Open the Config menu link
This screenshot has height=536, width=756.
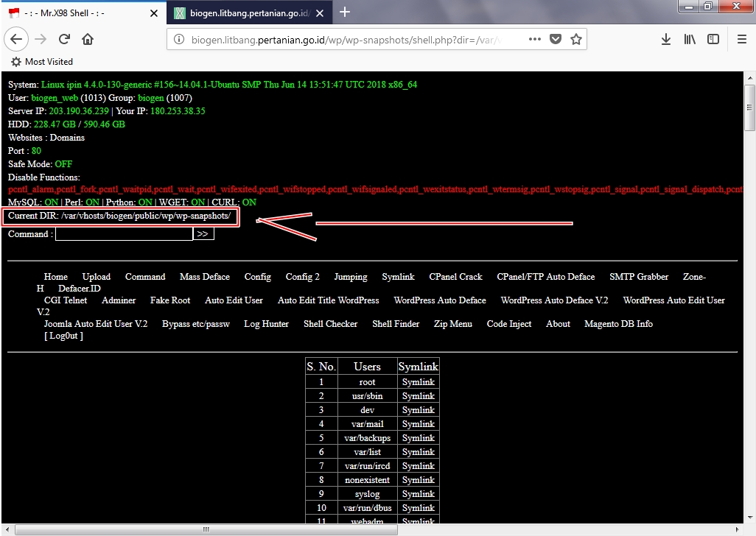point(257,277)
